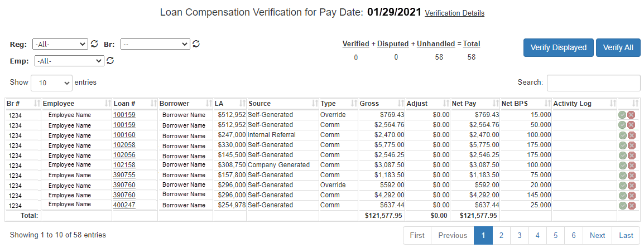The image size is (644, 248).
Task: Click green verify icon for loan 100160 row
Action: [622, 135]
